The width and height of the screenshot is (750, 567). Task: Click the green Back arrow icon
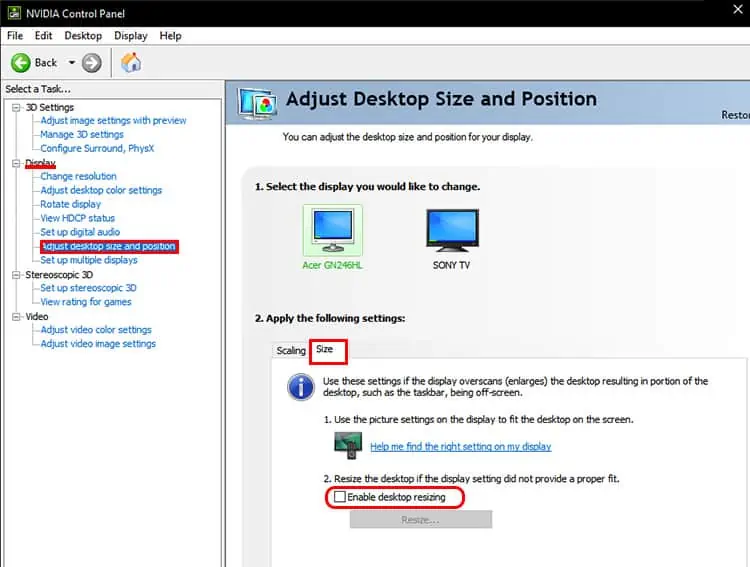coord(21,63)
